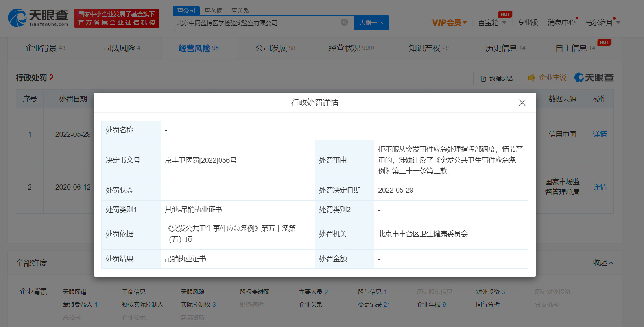Image resolution: width=644 pixels, height=327 pixels.
Task: Open 消息中心 notifications
Action: [x=561, y=22]
